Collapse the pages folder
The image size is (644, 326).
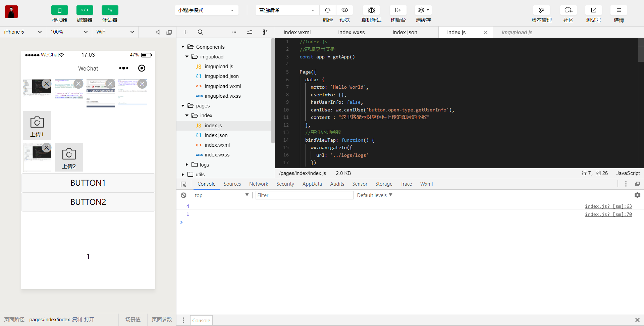[x=183, y=106]
